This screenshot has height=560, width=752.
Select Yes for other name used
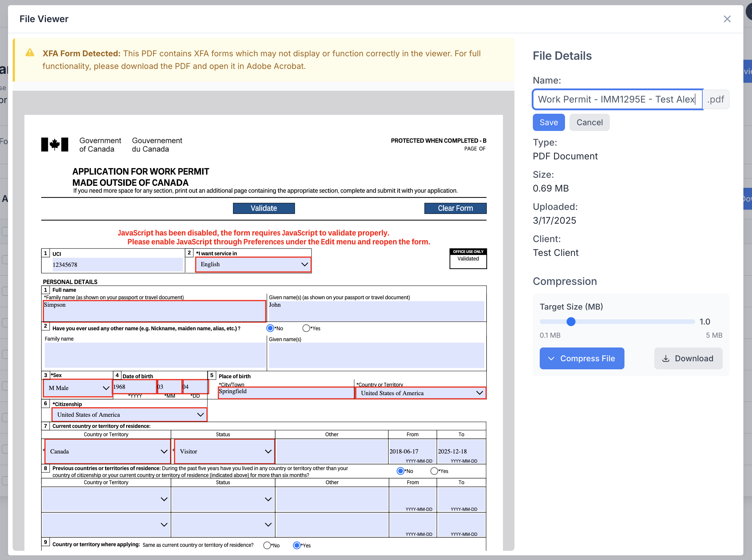pos(306,328)
